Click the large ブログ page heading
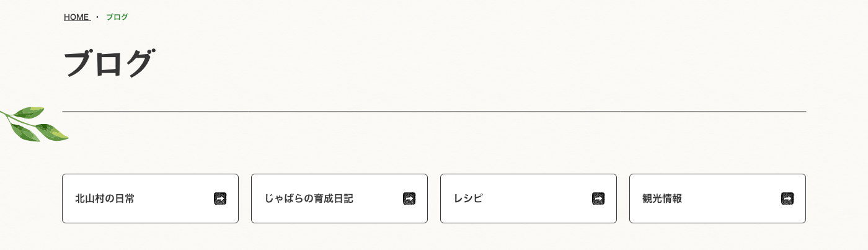Image resolution: width=868 pixels, height=250 pixels. (x=108, y=63)
